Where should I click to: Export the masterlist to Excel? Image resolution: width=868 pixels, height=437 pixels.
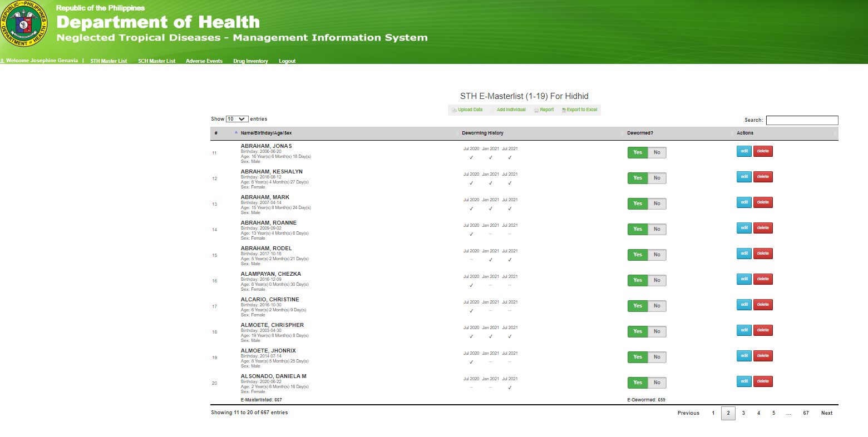coord(580,110)
